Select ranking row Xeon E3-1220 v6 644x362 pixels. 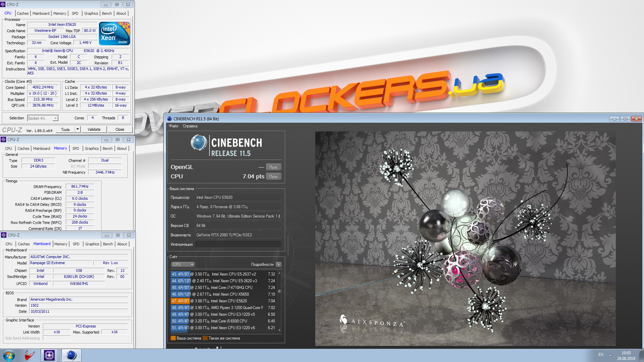click(x=223, y=328)
